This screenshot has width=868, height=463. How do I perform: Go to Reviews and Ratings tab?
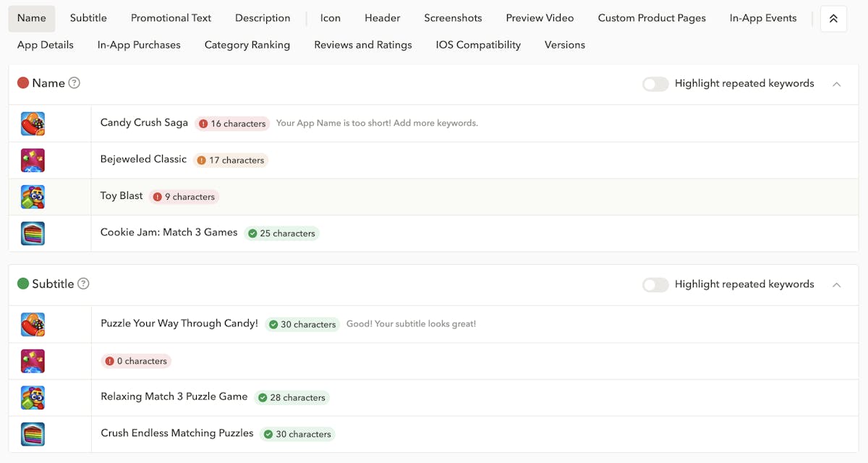362,45
